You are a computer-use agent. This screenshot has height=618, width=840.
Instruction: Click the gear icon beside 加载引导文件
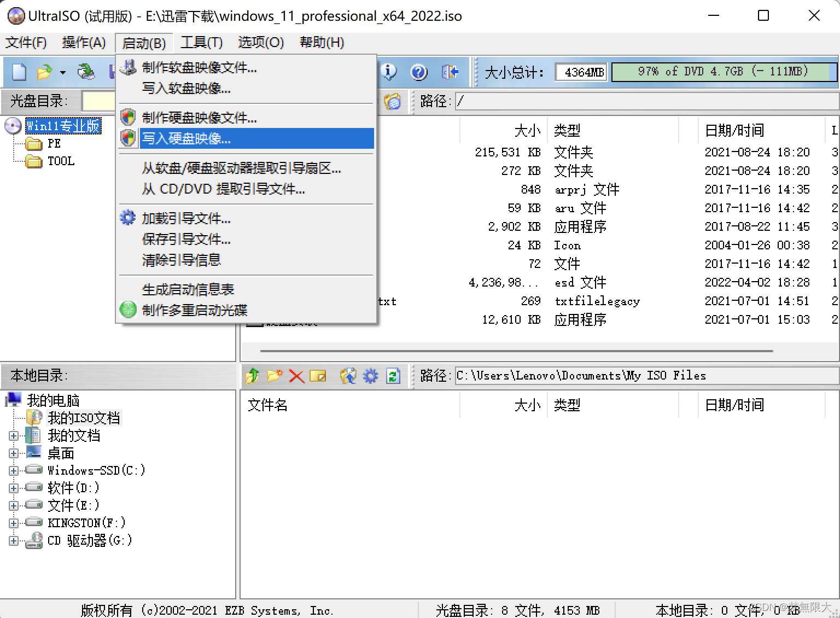click(128, 218)
